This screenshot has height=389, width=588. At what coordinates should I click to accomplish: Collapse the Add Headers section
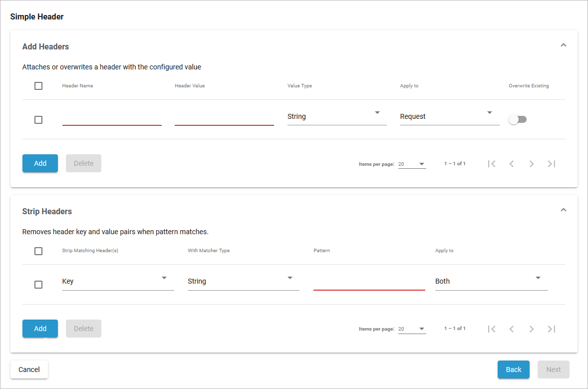pos(563,44)
